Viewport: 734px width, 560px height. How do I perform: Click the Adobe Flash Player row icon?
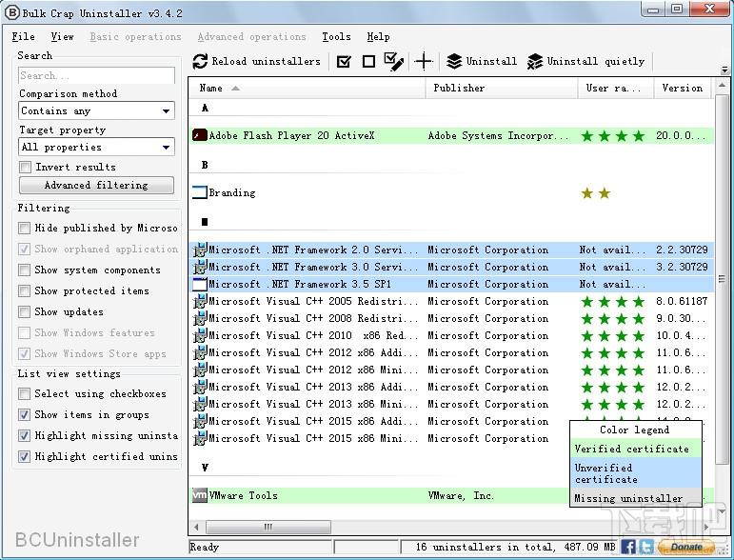[x=200, y=136]
